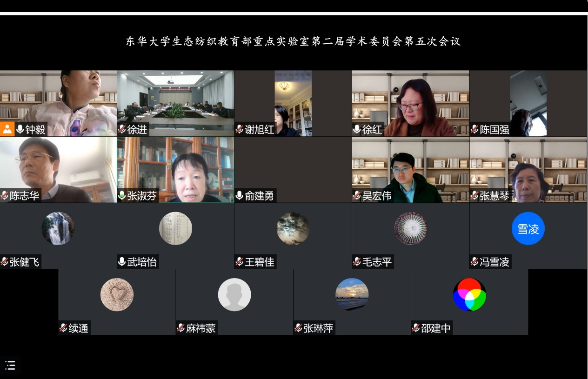This screenshot has height=379, width=588.
Task: Select 续通's sand heart avatar
Action: coord(117,294)
